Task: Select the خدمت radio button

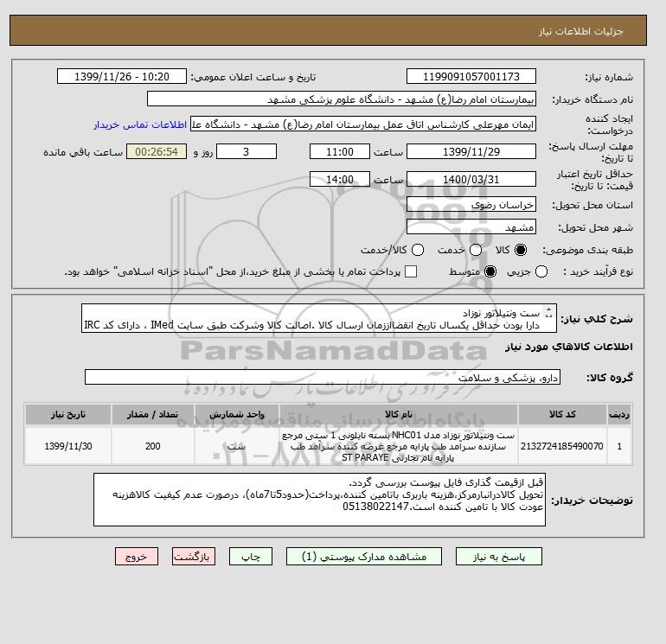Action: click(476, 250)
